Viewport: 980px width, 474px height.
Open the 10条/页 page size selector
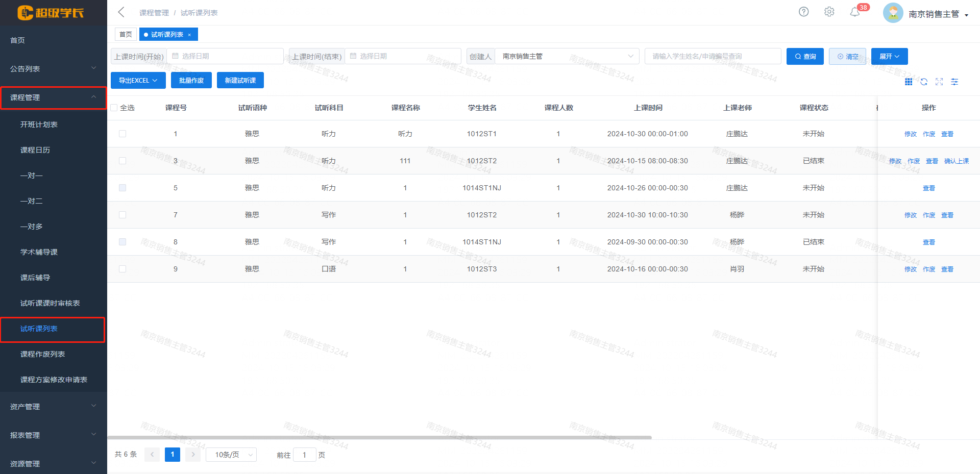coord(231,455)
